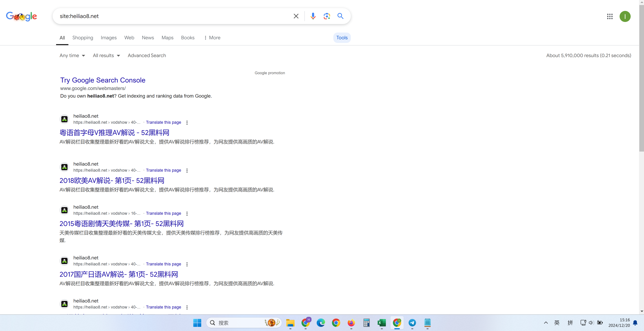Open Try Google Search Console link
Viewport: 644px width, 331px height.
pyautogui.click(x=103, y=80)
